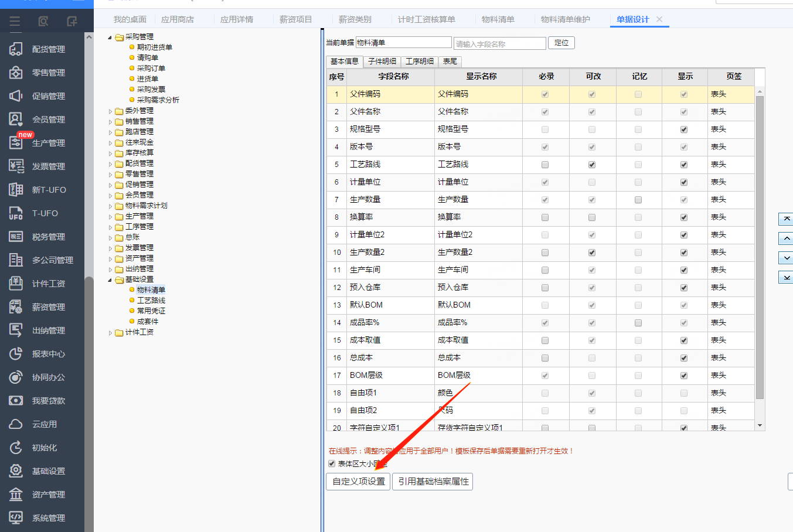The width and height of the screenshot is (793, 532).
Task: Switch to the 我的桌面 tab
Action: click(130, 19)
